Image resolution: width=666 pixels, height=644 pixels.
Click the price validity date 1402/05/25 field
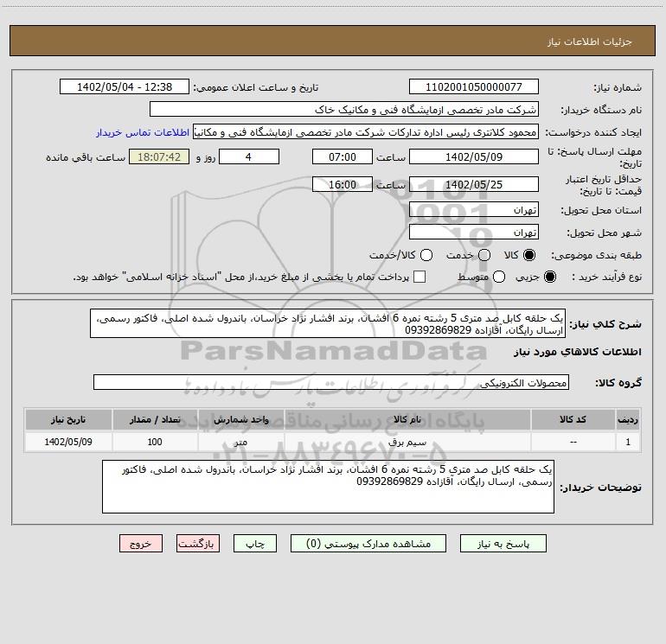(x=474, y=185)
